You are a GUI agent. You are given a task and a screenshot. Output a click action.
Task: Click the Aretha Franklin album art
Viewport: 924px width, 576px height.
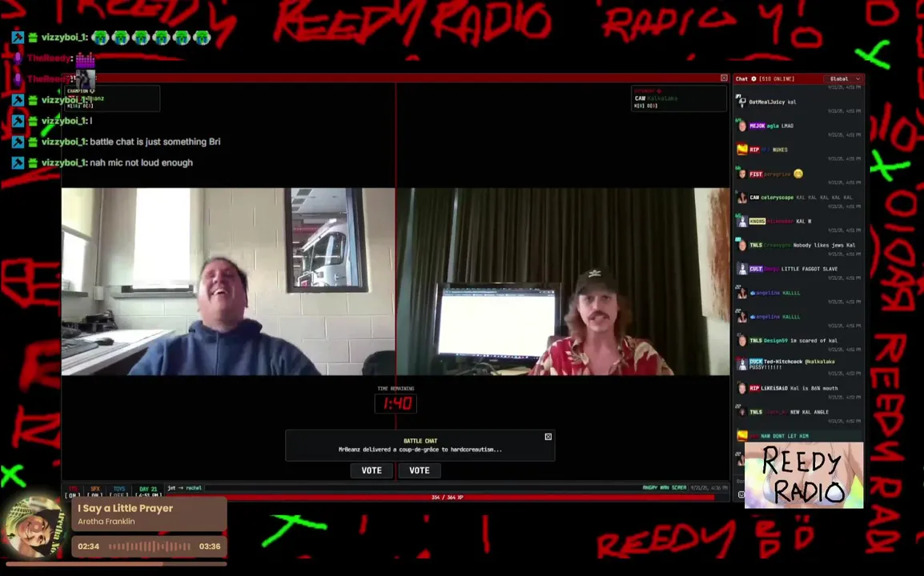pos(37,528)
